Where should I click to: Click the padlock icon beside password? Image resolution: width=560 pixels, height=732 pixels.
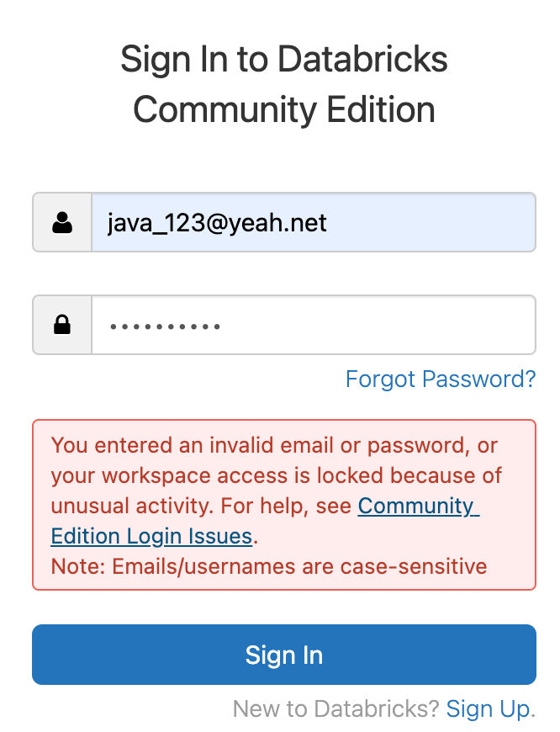[62, 325]
